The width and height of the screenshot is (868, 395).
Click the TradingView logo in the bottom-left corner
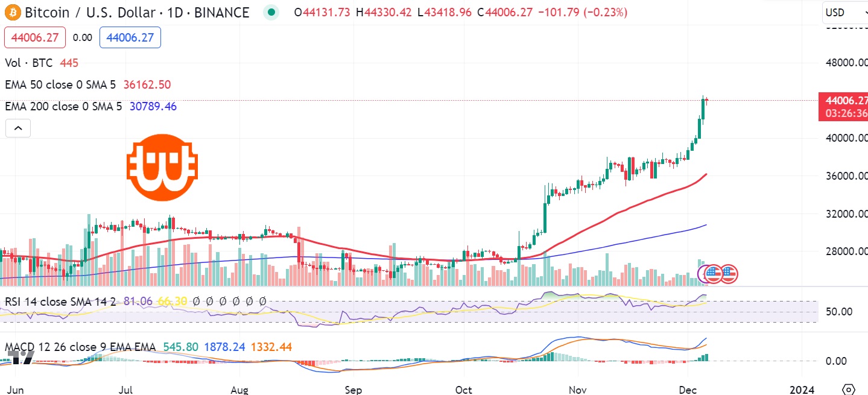point(21,358)
